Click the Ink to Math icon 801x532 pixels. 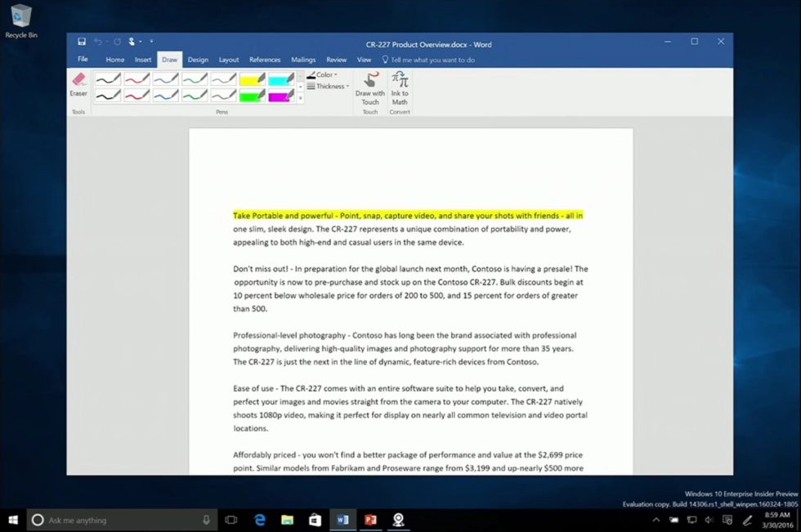pos(400,87)
